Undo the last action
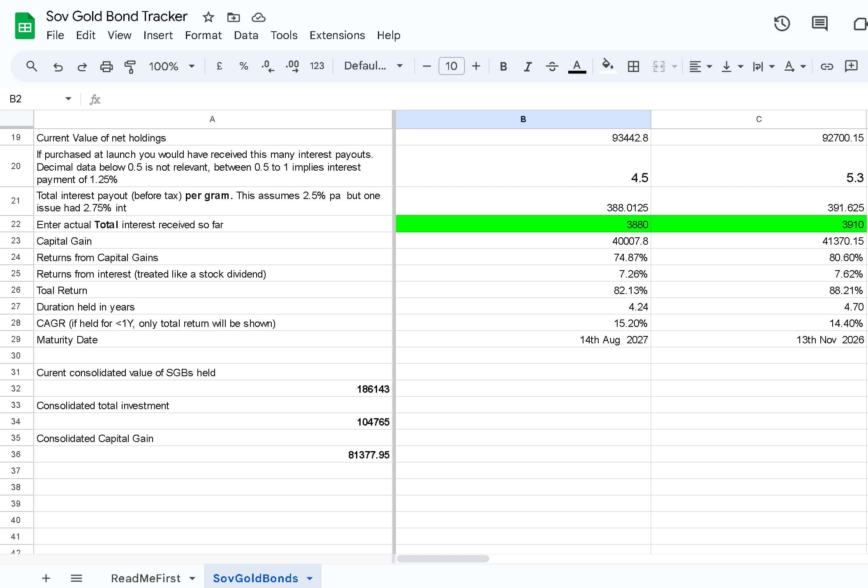The image size is (868, 588). 58,66
